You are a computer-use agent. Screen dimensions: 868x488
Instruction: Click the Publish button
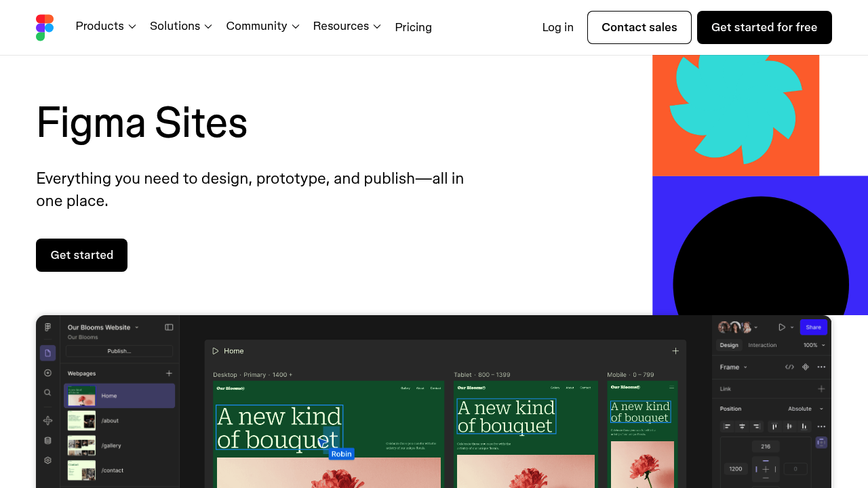pos(119,351)
